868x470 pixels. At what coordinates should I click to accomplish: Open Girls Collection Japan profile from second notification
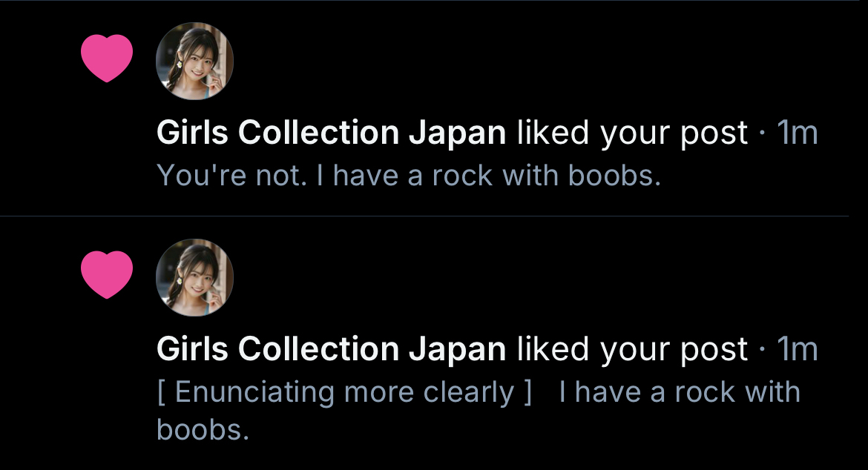pos(331,349)
